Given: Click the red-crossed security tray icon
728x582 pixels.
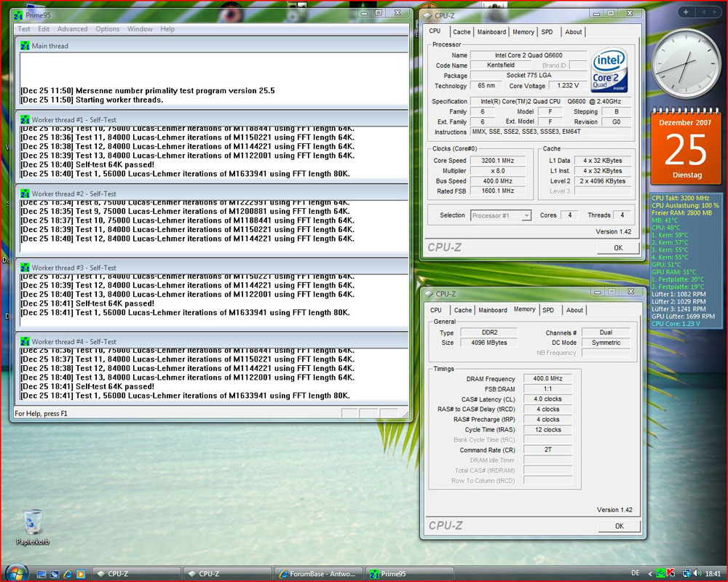Looking at the screenshot, I should [670, 574].
